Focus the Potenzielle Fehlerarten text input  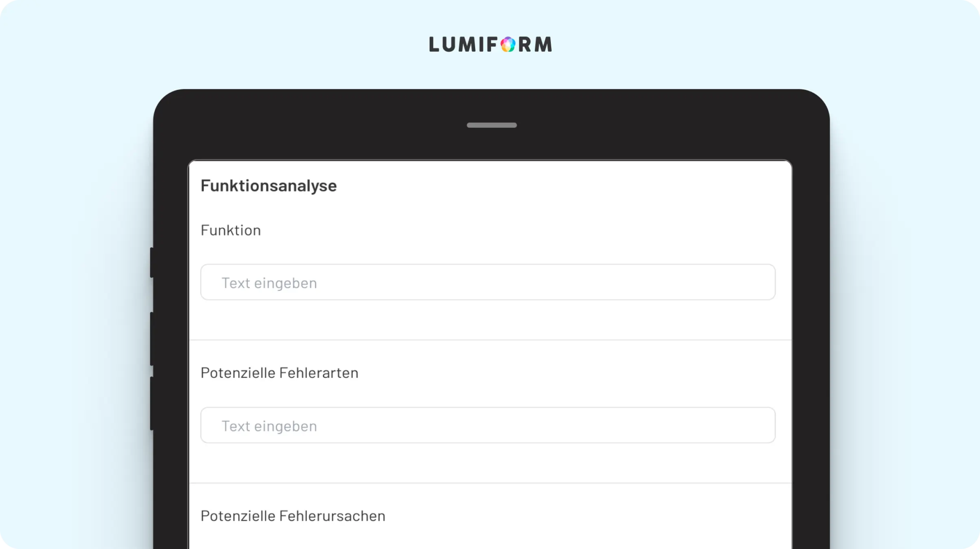pos(488,425)
